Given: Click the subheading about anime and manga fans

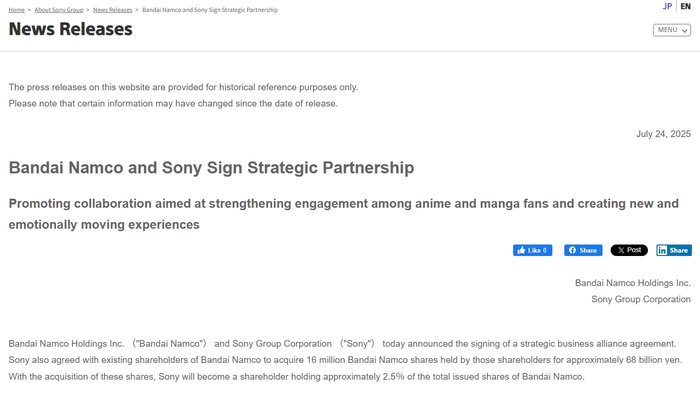Looking at the screenshot, I should point(344,214).
